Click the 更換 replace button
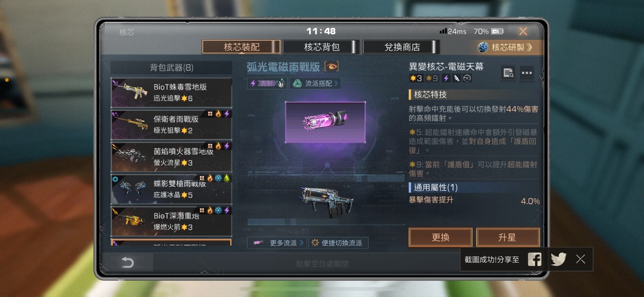 (440, 238)
